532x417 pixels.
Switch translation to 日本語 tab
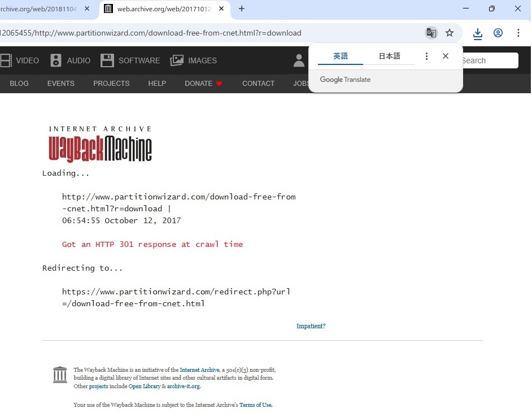click(389, 56)
